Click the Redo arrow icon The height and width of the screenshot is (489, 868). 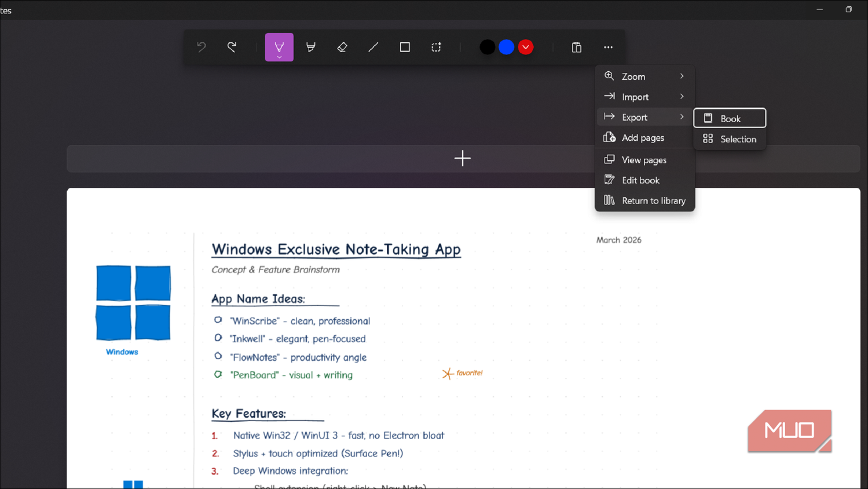point(232,47)
